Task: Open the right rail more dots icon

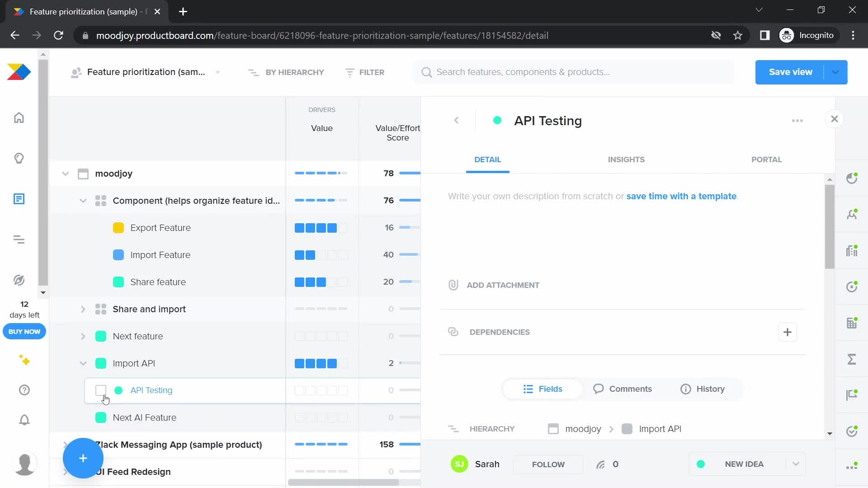Action: pos(852,467)
